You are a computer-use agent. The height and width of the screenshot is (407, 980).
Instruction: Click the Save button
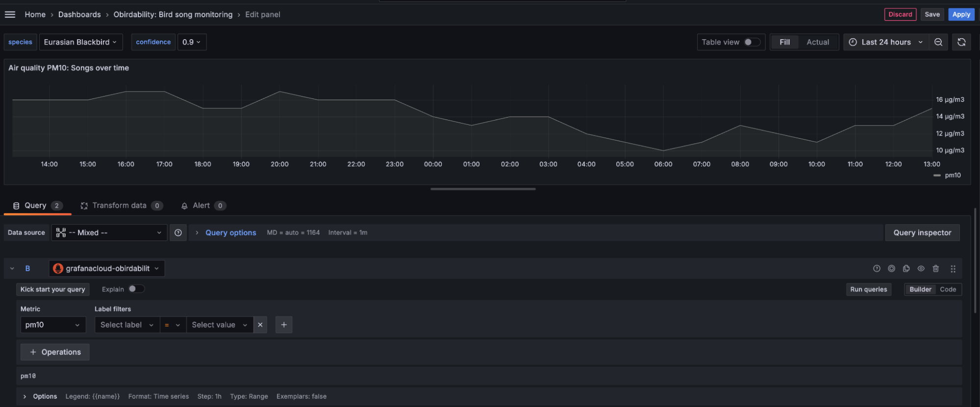pos(932,14)
